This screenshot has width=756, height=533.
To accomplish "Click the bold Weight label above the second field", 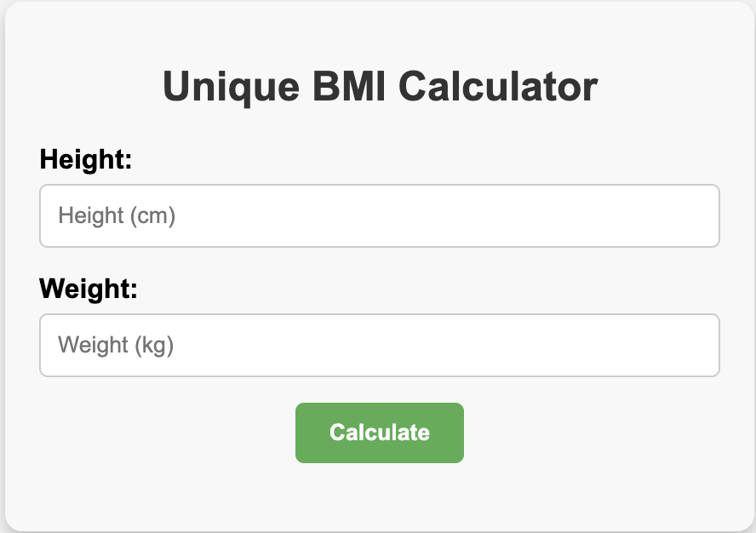I will click(89, 289).
